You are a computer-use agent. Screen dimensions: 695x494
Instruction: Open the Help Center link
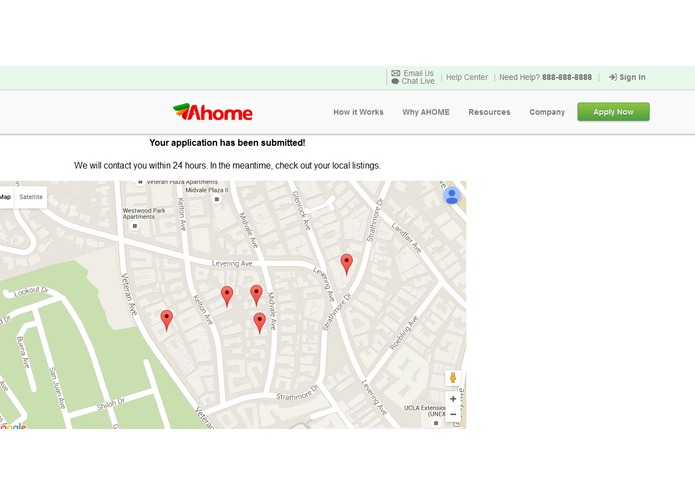coord(467,77)
